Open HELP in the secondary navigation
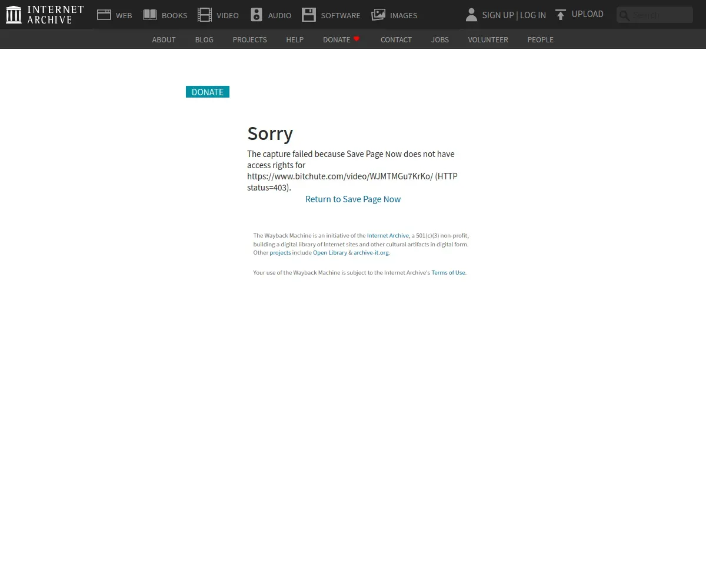 tap(295, 39)
